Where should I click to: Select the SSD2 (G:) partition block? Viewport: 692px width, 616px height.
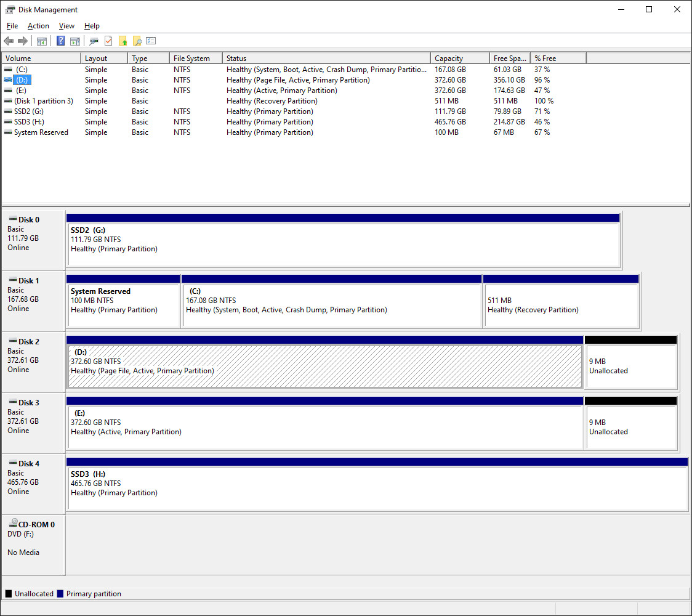[344, 241]
